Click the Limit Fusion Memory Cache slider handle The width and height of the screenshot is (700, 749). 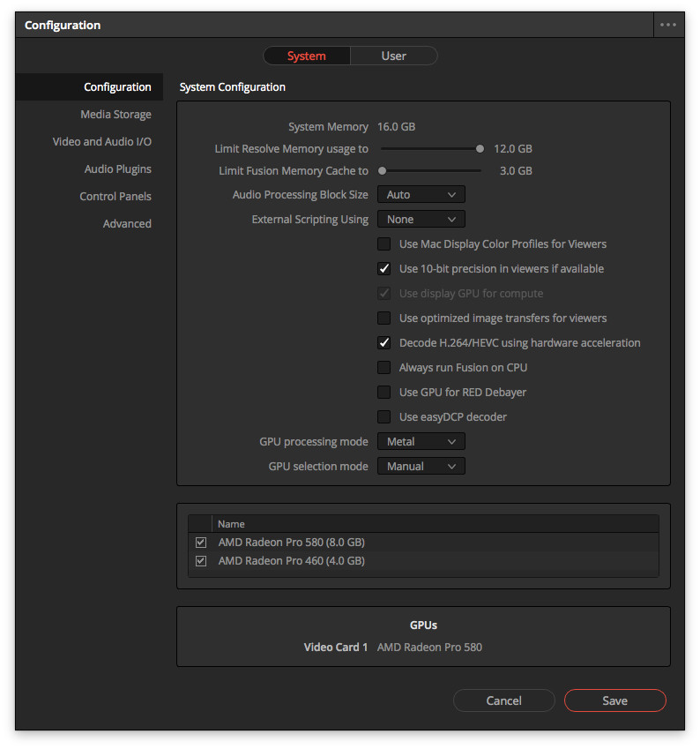382,170
